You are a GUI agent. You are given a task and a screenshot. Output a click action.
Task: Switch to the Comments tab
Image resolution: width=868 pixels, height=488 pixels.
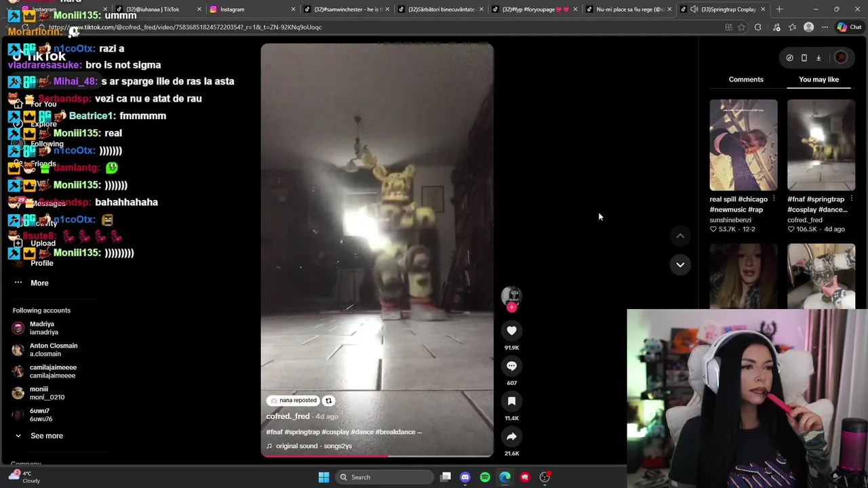746,79
